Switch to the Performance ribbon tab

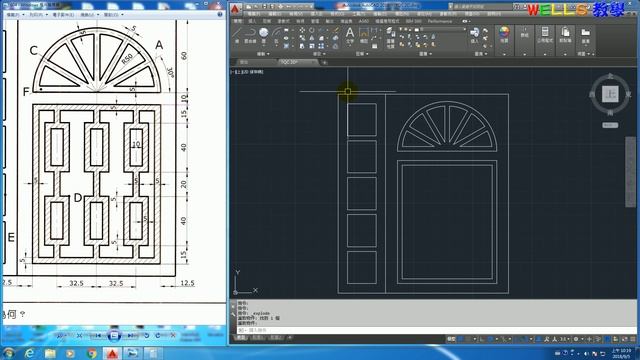(440, 21)
